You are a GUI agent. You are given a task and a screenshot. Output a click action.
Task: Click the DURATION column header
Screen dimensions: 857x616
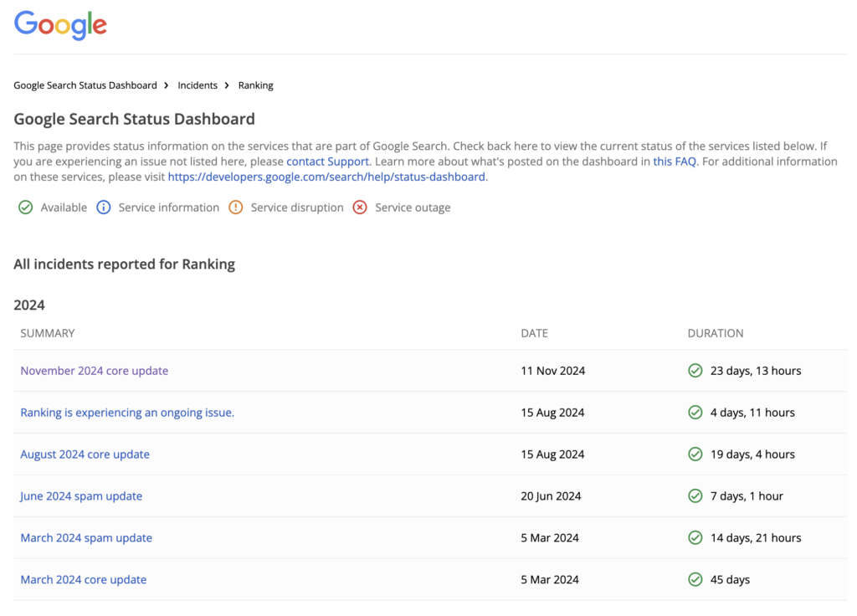pos(716,333)
